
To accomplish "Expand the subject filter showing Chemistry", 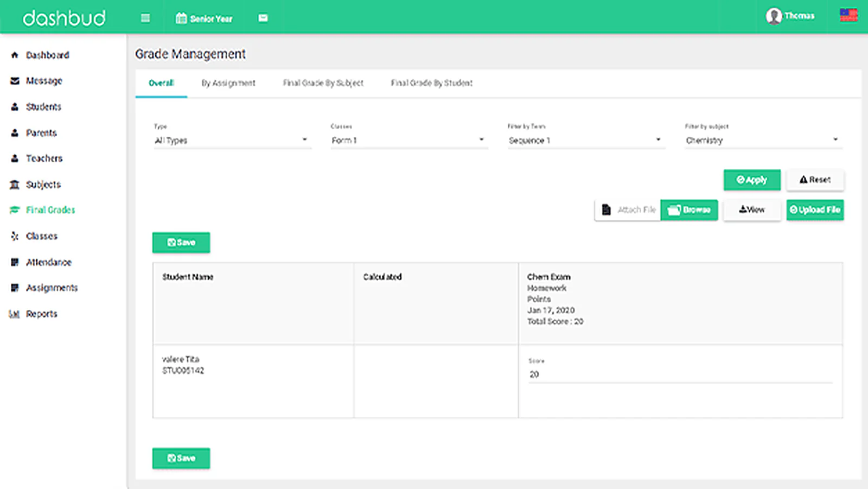I will pos(763,140).
